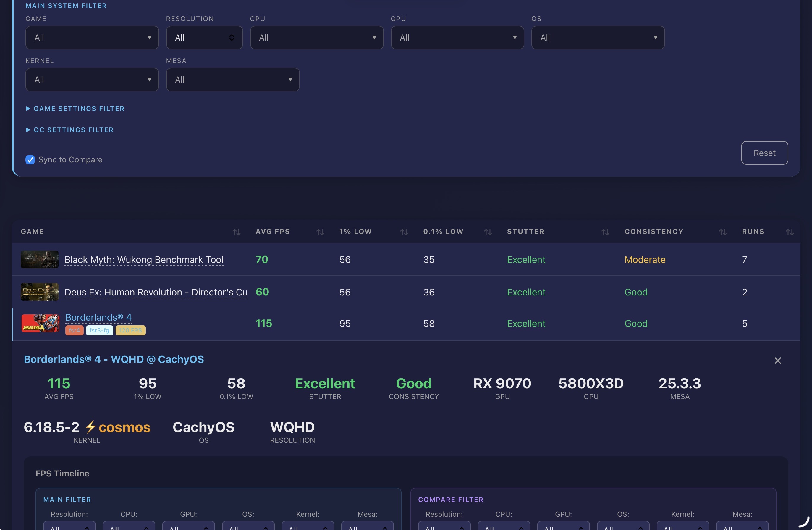Sort by 0.1% LOW column arrows
The image size is (812, 530).
click(488, 232)
